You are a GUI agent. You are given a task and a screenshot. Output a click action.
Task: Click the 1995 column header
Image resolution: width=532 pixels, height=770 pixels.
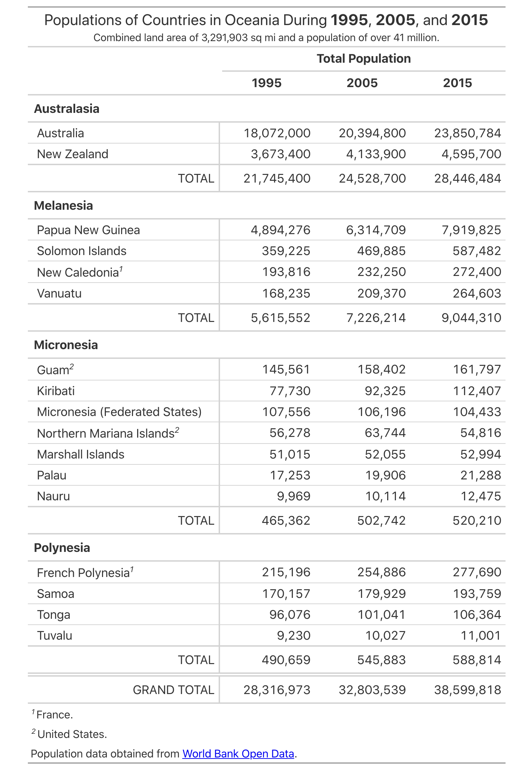[x=266, y=83]
